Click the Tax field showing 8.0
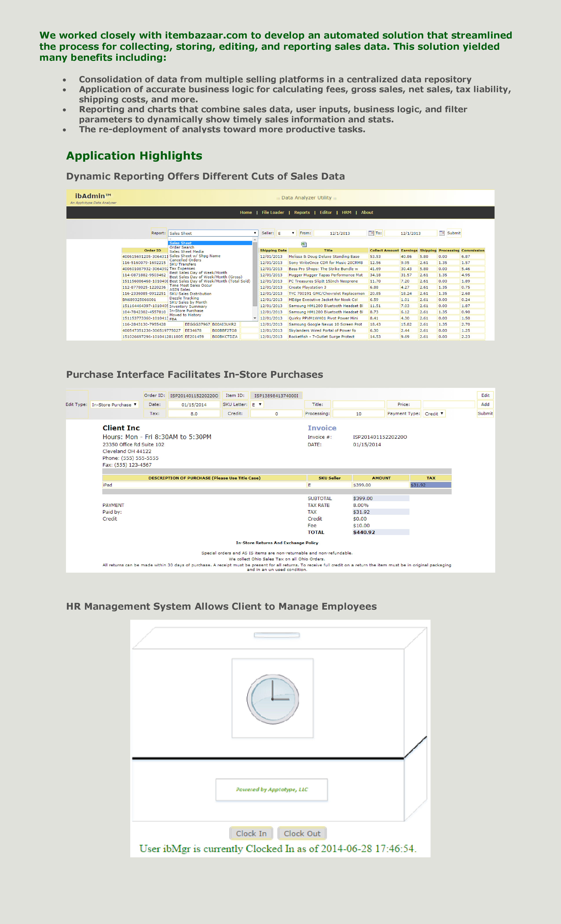 coord(194,414)
